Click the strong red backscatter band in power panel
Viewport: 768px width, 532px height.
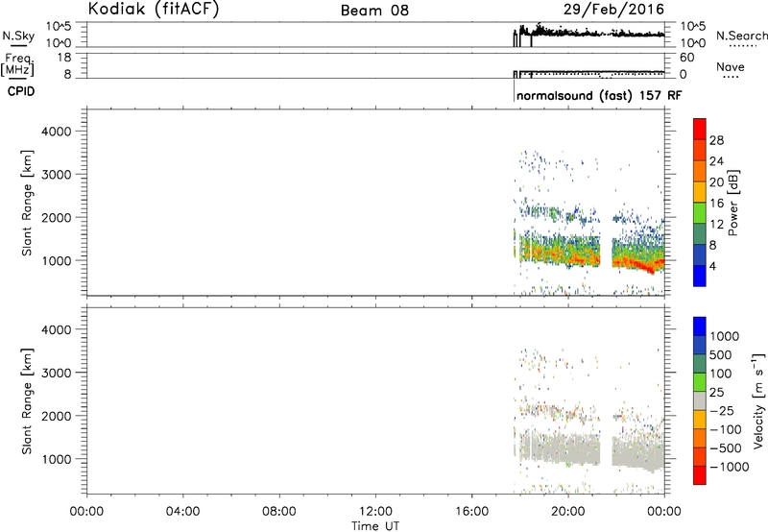pos(636,265)
